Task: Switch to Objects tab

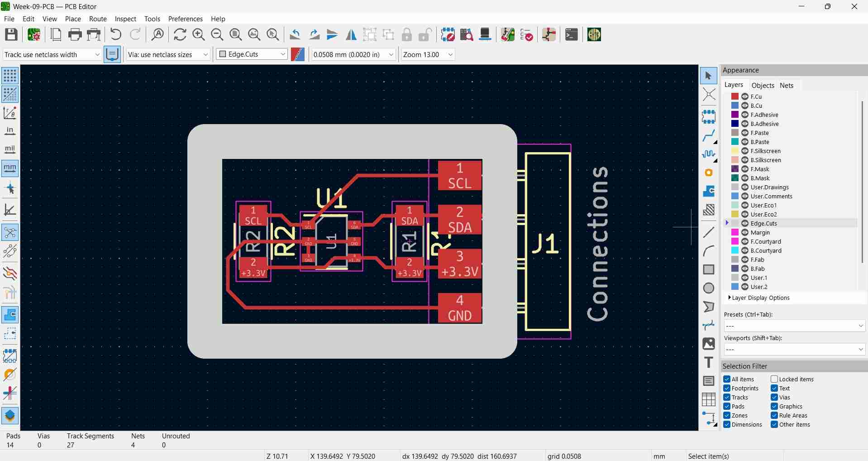Action: (763, 85)
